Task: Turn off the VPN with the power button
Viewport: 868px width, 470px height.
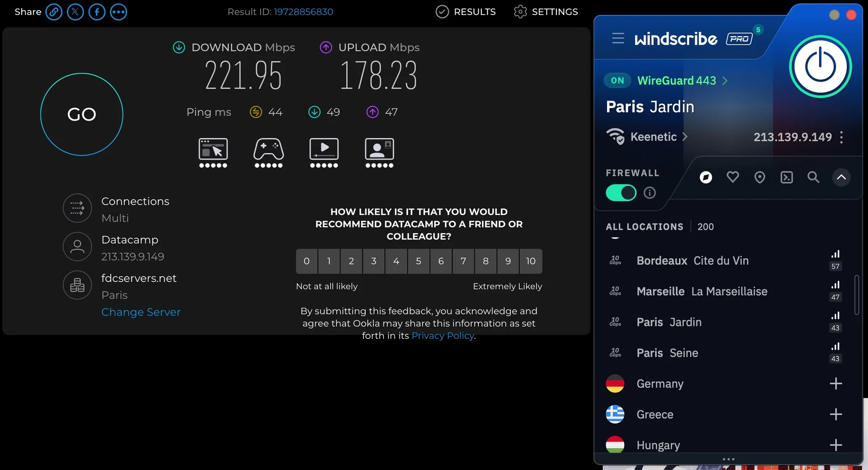Action: pyautogui.click(x=820, y=67)
